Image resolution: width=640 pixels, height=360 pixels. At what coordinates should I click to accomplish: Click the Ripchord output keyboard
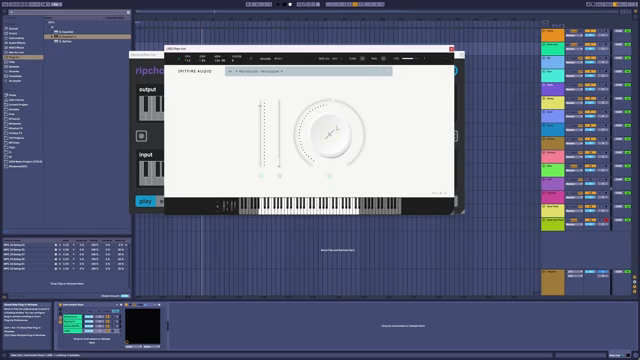(151, 108)
